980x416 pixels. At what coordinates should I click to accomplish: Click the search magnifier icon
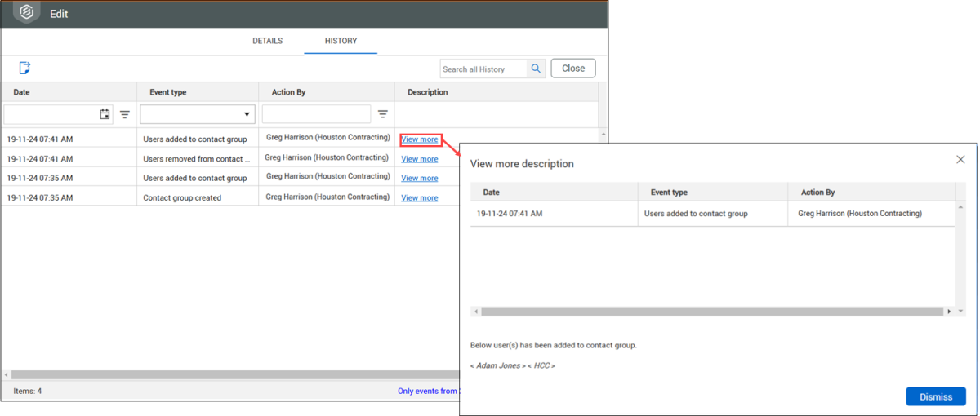(x=536, y=69)
